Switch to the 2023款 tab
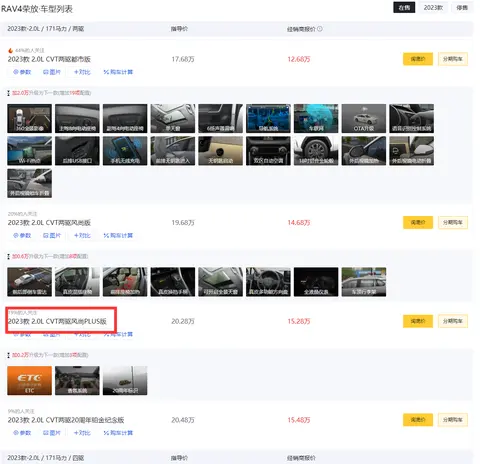Image resolution: width=480 pixels, height=464 pixels. (x=433, y=8)
